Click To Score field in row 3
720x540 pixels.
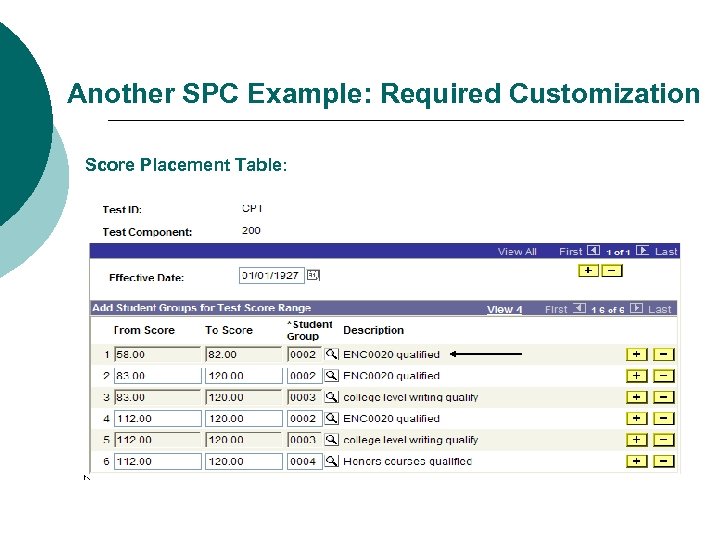244,397
